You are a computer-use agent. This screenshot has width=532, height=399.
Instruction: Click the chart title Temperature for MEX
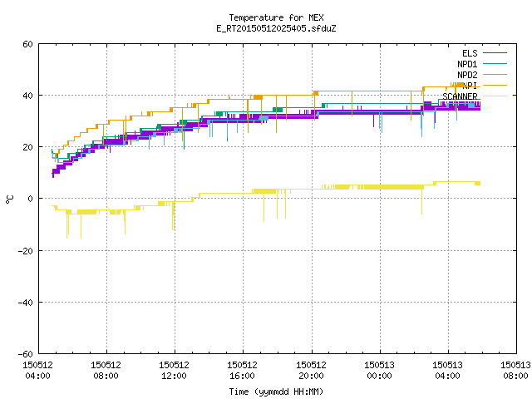point(276,17)
